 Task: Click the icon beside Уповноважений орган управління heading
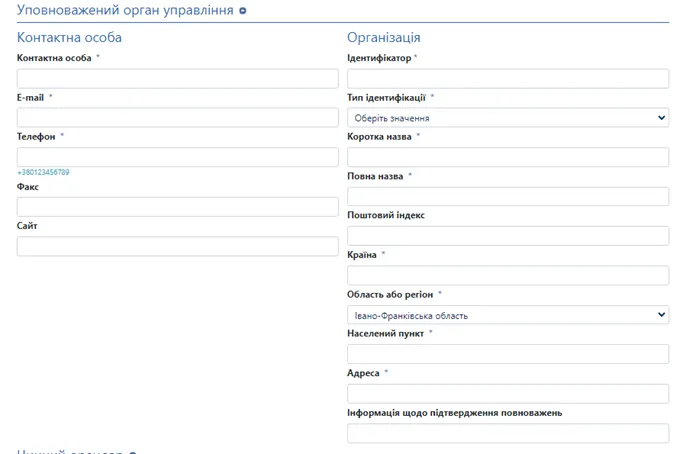click(x=243, y=11)
